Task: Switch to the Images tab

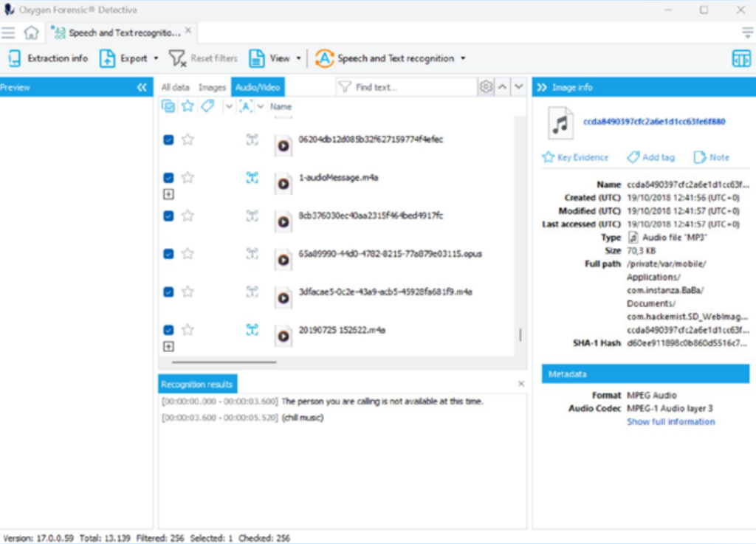Action: point(212,87)
